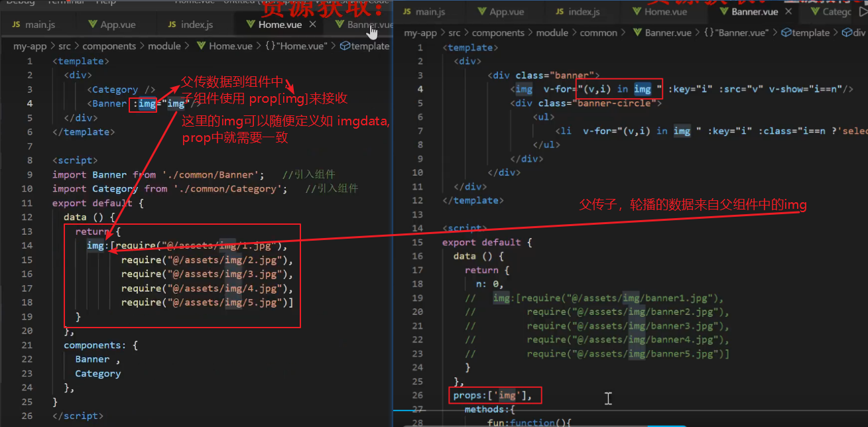Click '<div class="banner">' in Banner.vue
The image size is (868, 427).
pos(543,75)
